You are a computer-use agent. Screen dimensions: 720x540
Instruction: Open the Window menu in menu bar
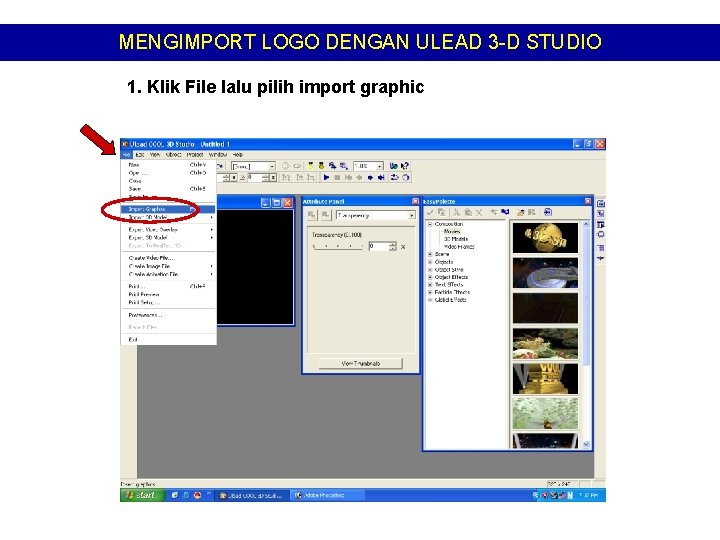[218, 155]
